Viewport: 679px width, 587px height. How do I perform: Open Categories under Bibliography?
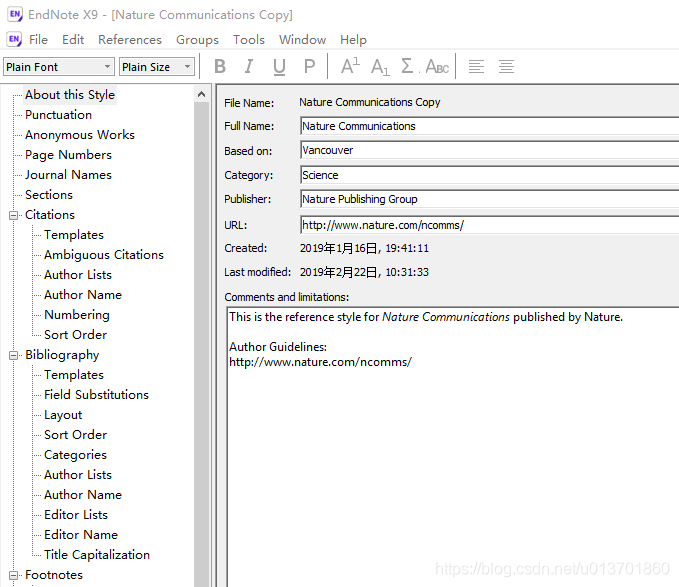[75, 455]
